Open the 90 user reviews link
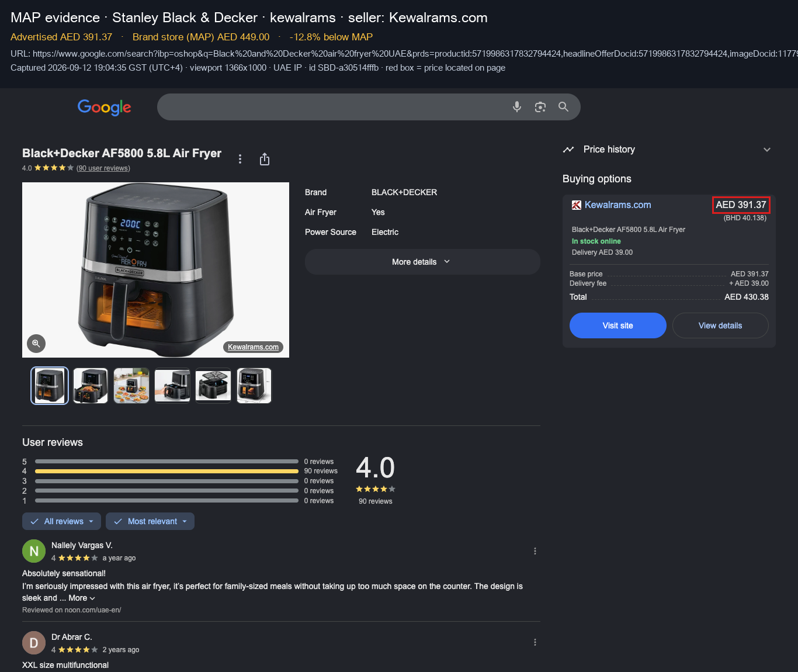Image resolution: width=798 pixels, height=672 pixels. [103, 168]
